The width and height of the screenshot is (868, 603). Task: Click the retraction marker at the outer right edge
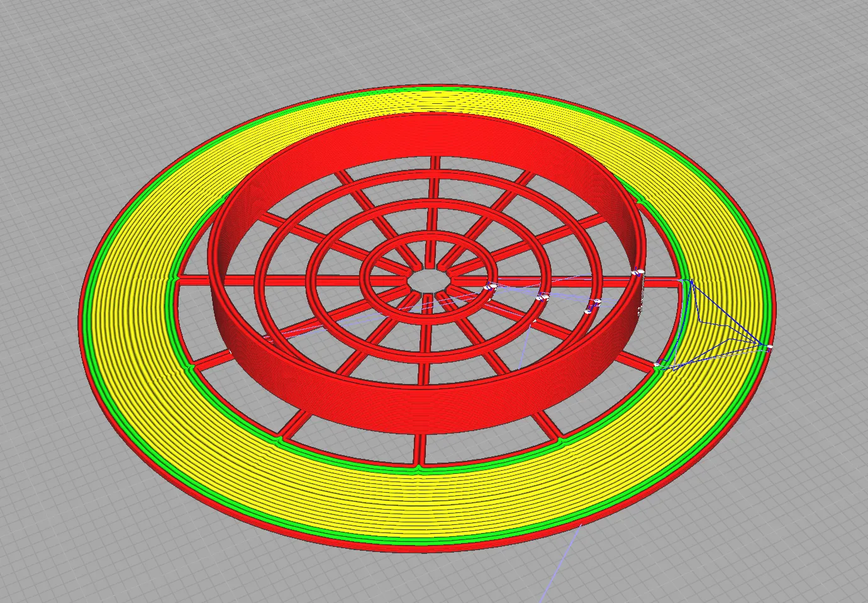coord(768,347)
